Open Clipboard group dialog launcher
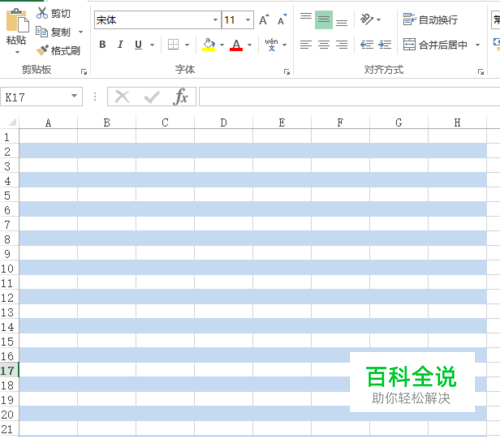The image size is (500, 437). [x=84, y=72]
